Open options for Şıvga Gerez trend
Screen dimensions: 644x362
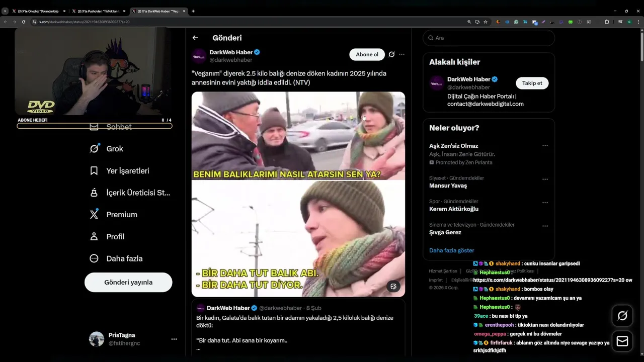tap(545, 226)
